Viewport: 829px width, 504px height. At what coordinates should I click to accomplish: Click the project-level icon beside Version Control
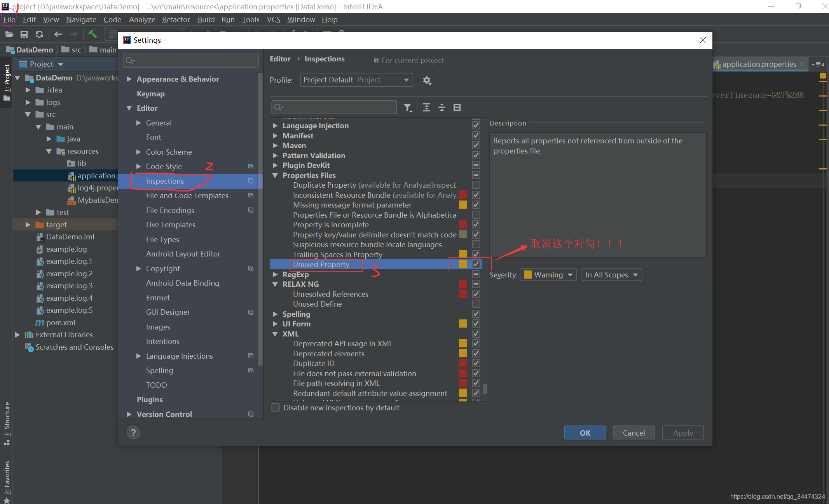(x=251, y=414)
